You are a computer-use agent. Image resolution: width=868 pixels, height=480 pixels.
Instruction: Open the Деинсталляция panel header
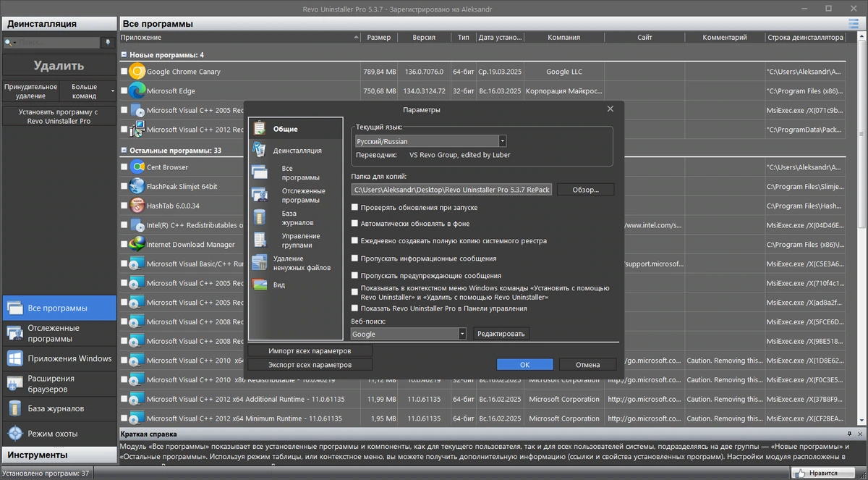click(x=59, y=23)
